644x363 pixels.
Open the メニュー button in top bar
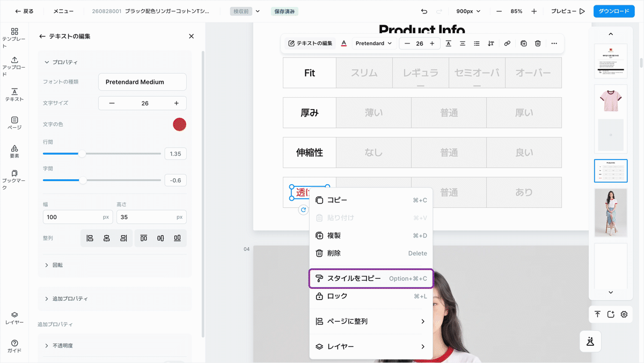coord(63,11)
